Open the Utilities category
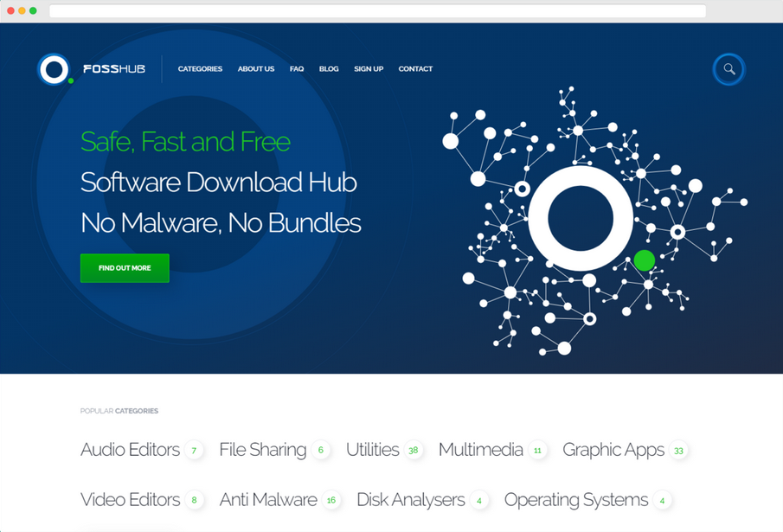Image resolution: width=783 pixels, height=532 pixels. tap(373, 450)
